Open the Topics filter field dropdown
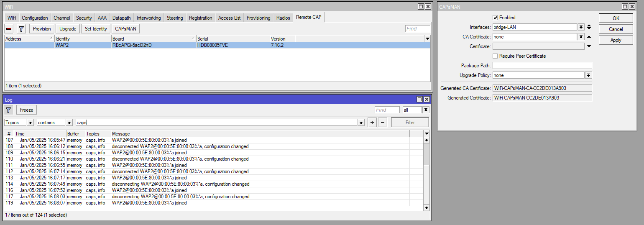This screenshot has width=644, height=225. pos(30,123)
